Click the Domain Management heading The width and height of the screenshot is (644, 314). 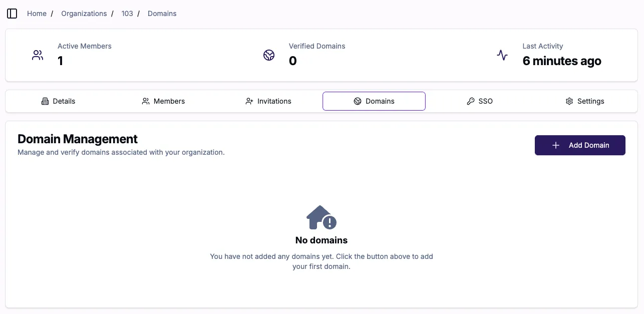coord(78,139)
